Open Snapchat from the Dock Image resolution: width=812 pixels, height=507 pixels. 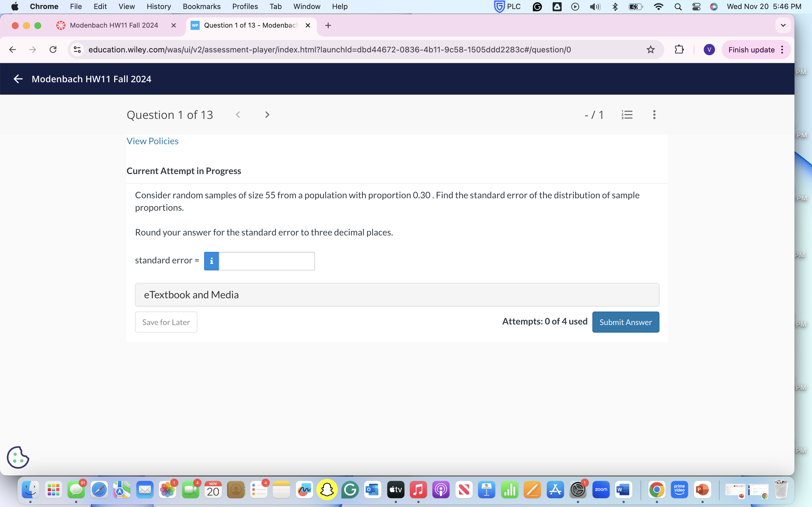pos(327,489)
